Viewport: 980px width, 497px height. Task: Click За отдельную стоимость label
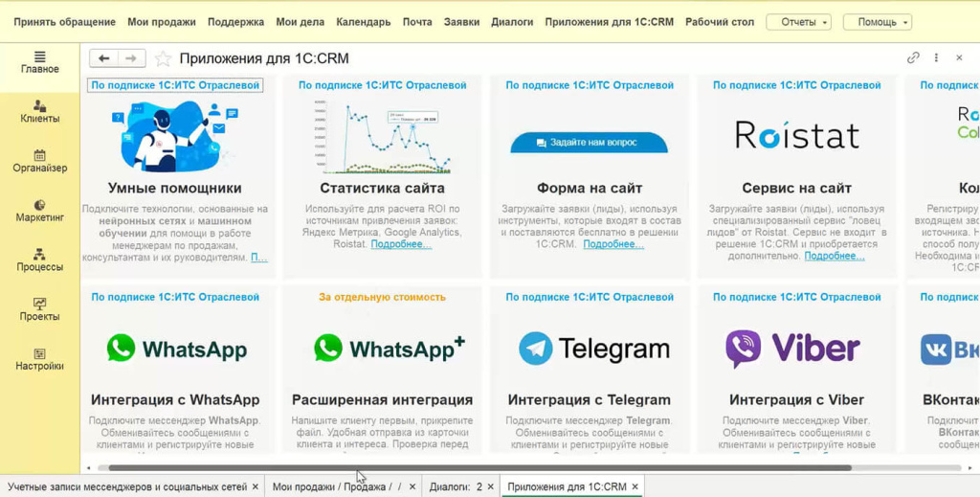382,297
